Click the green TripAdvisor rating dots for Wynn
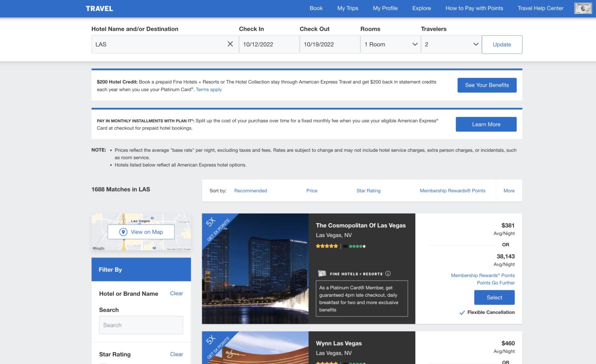 tap(357, 363)
